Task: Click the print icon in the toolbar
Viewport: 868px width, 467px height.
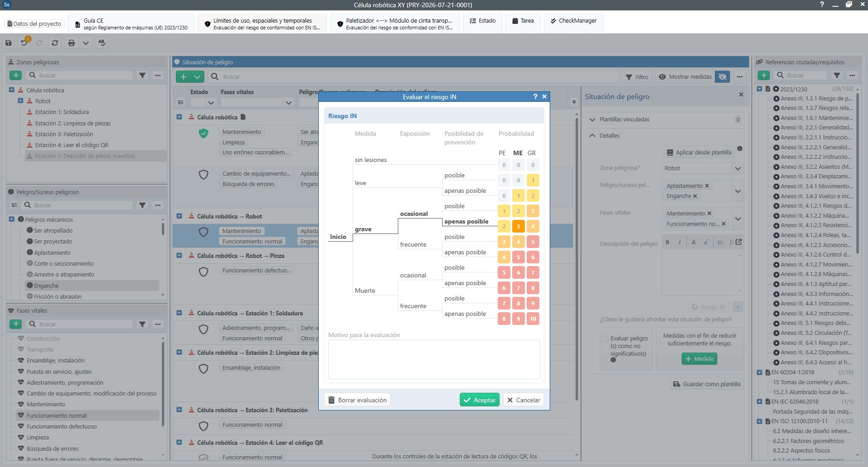Action: pos(71,43)
